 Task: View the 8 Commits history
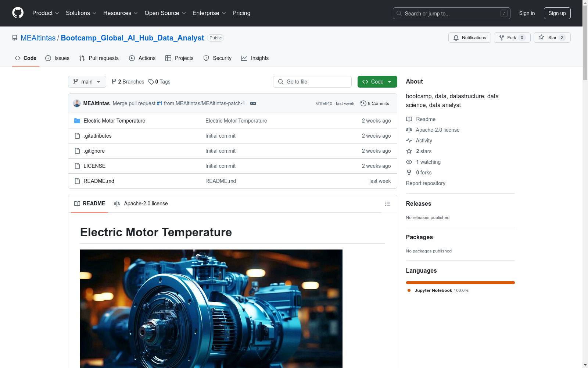(x=375, y=103)
